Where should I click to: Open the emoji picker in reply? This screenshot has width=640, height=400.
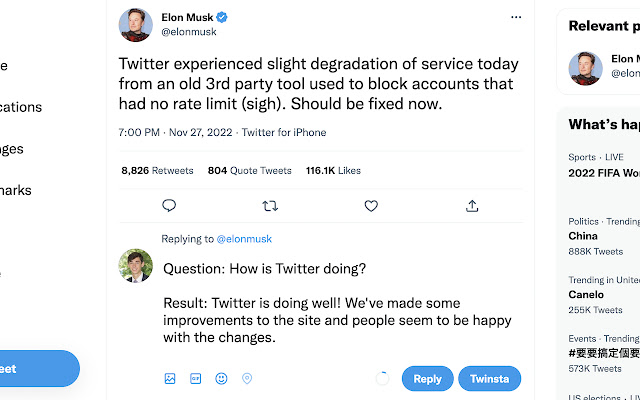[221, 379]
